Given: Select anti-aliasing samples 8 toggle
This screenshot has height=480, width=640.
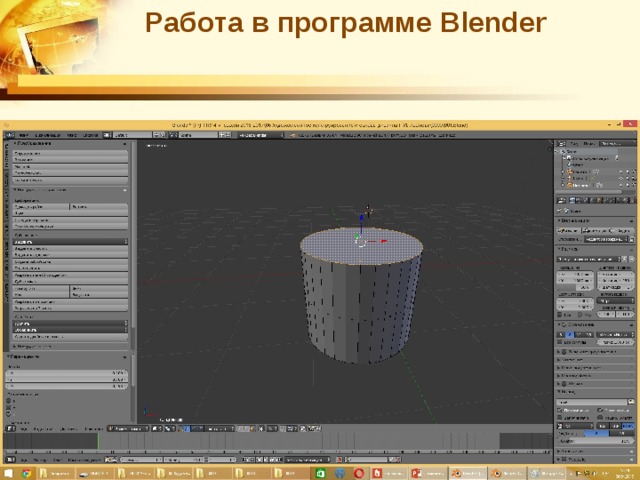Looking at the screenshot, I should 569,334.
